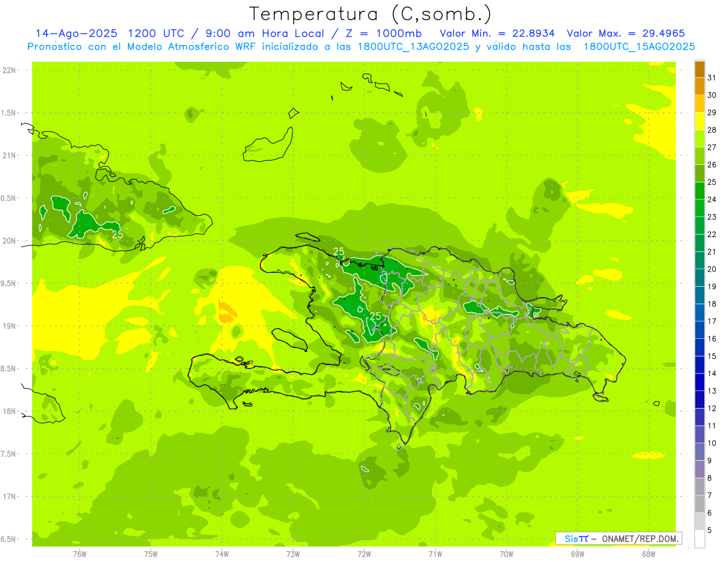Pick the green swatch between legend 24 and 25

coord(699,191)
